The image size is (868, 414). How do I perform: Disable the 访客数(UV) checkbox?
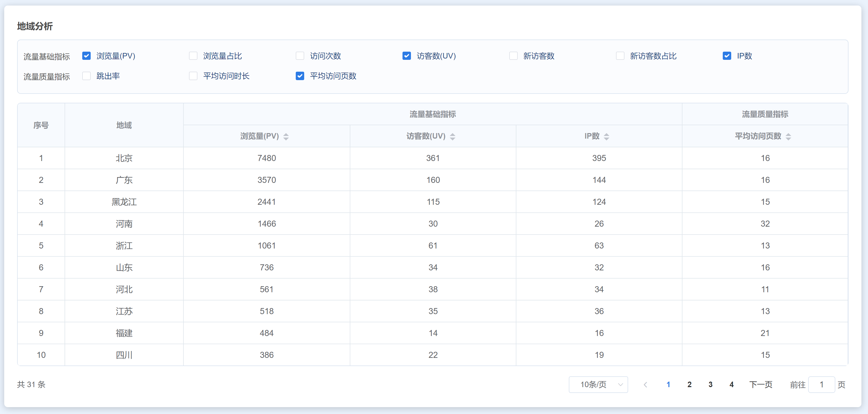point(407,56)
